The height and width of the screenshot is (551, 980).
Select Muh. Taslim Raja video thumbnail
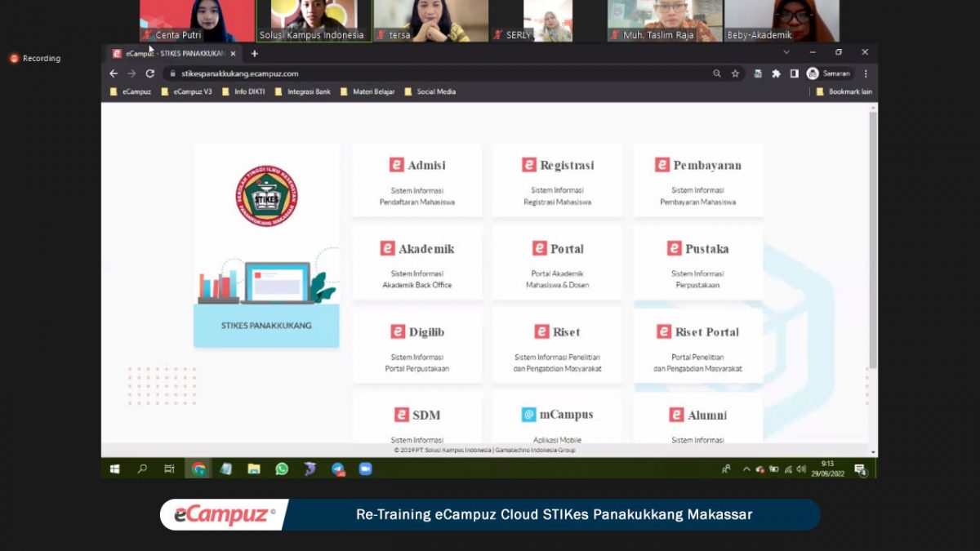[665, 20]
